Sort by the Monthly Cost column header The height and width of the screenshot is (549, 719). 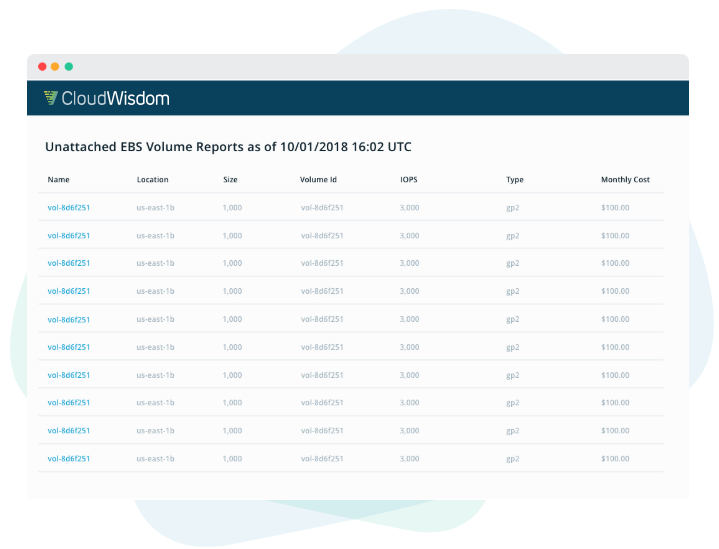[x=625, y=180]
